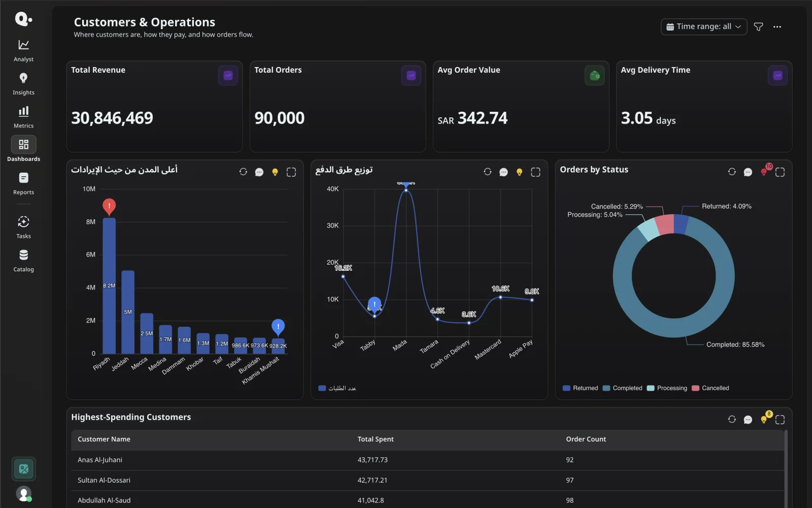Sort by Order Count column header
Viewport: 812px width, 508px height.
586,439
